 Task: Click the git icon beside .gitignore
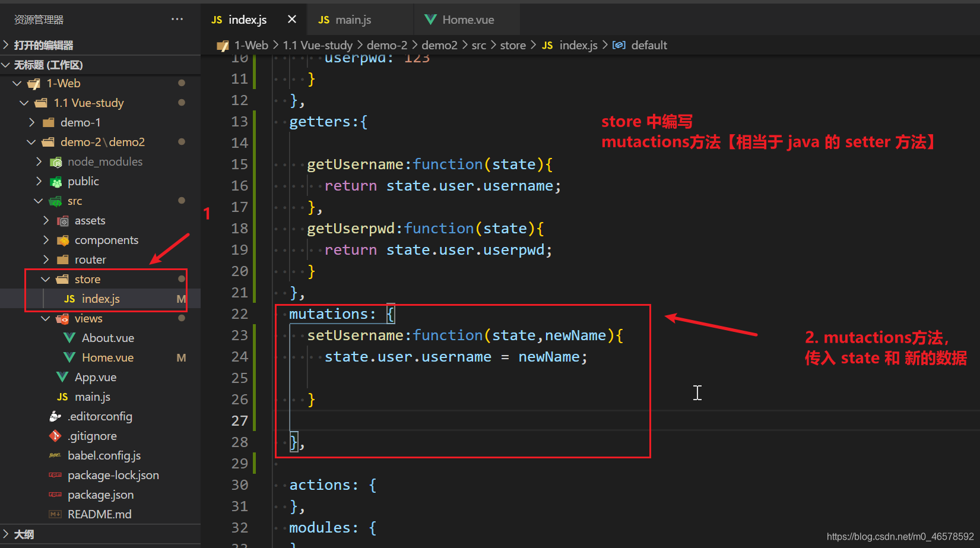[x=55, y=436]
